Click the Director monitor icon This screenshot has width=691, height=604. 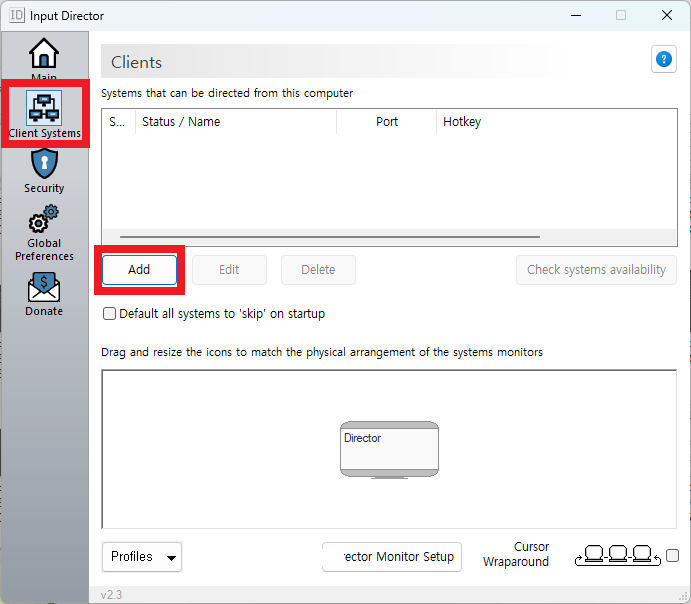click(389, 449)
